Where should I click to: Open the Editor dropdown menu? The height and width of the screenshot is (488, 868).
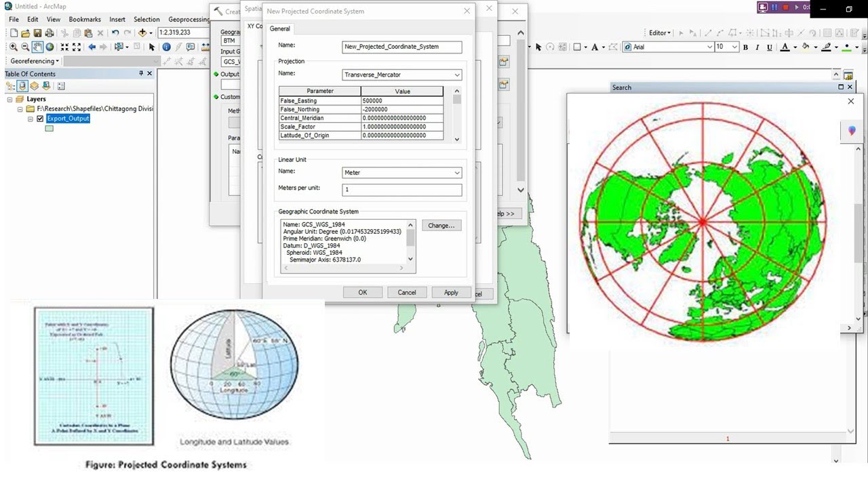pos(660,33)
